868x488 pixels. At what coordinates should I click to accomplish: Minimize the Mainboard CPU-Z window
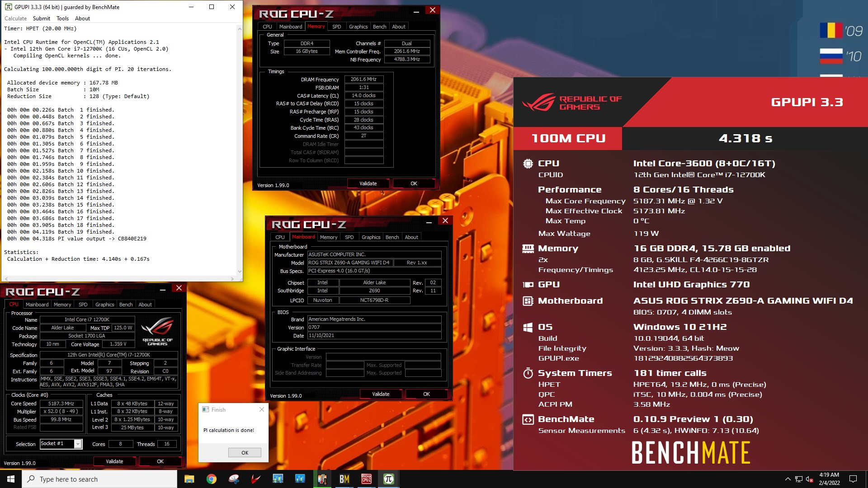pyautogui.click(x=429, y=221)
